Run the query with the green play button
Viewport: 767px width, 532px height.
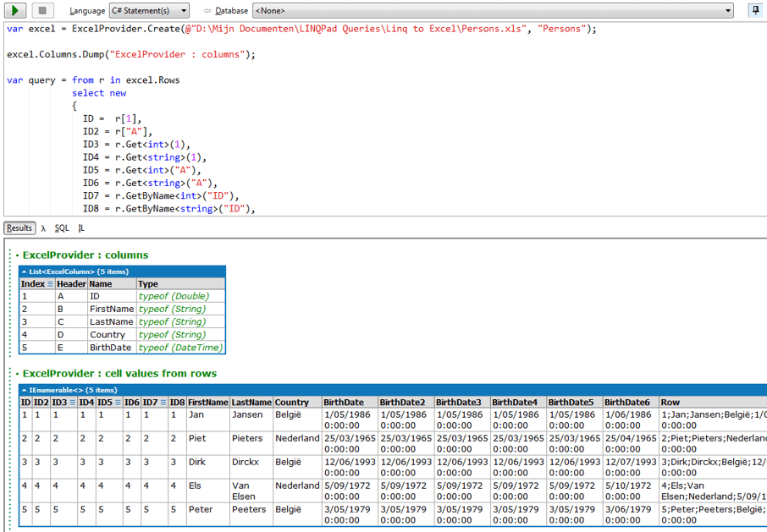click(x=15, y=10)
